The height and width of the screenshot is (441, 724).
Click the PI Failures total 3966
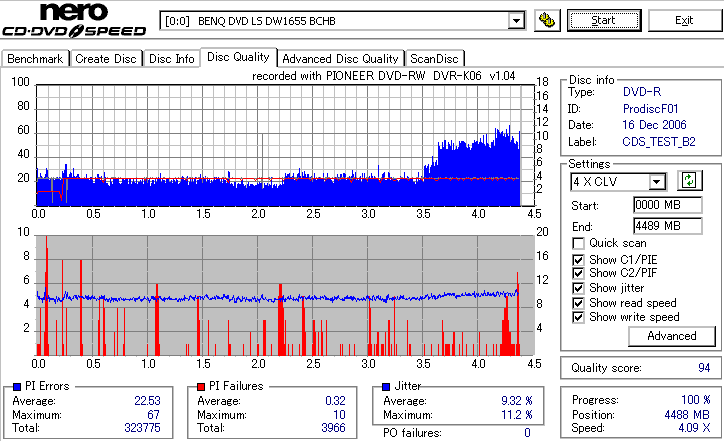[x=333, y=428]
